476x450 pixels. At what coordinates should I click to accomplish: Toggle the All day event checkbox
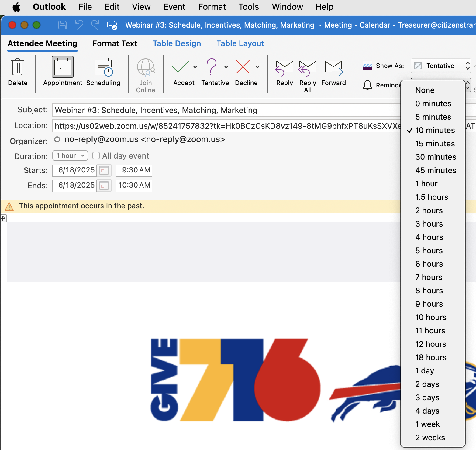96,156
